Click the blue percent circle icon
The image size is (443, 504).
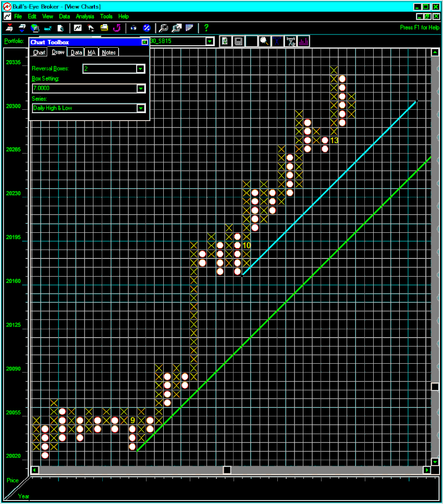pyautogui.click(x=147, y=28)
